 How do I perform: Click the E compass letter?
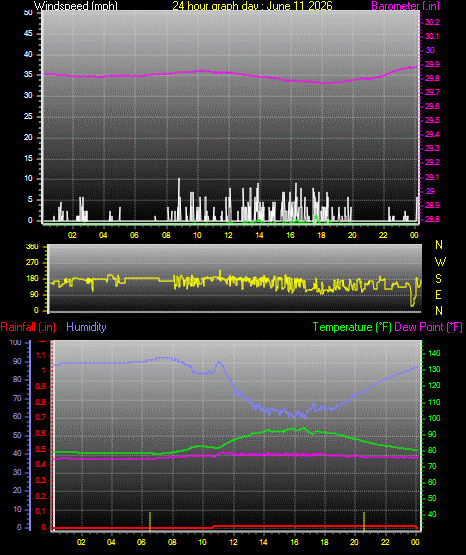(x=438, y=295)
